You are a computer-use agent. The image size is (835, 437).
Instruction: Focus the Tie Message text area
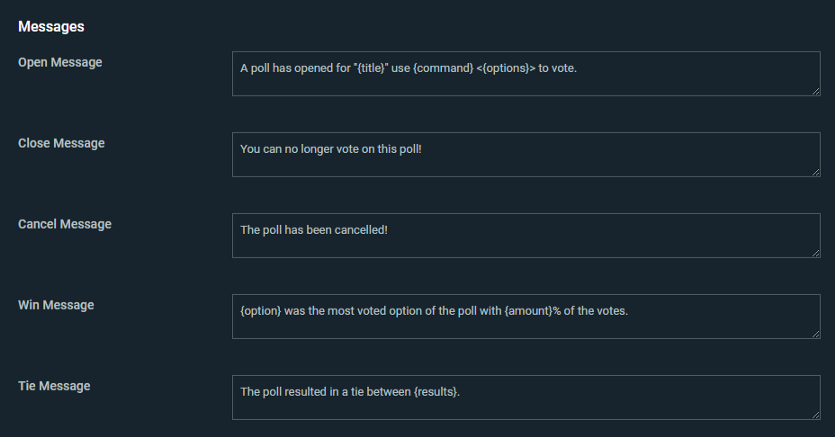click(x=526, y=397)
